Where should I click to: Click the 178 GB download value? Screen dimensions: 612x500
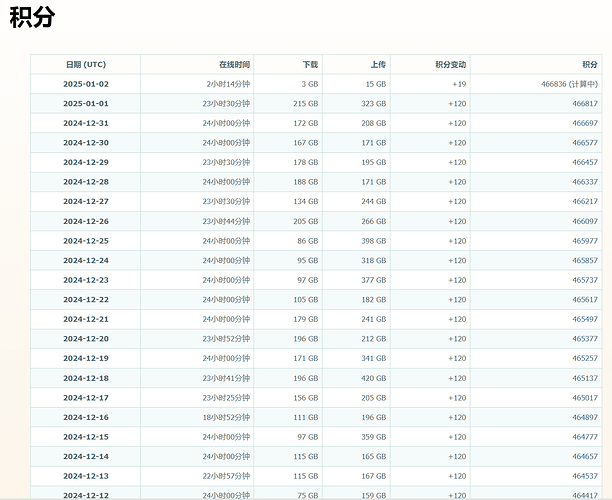click(306, 162)
